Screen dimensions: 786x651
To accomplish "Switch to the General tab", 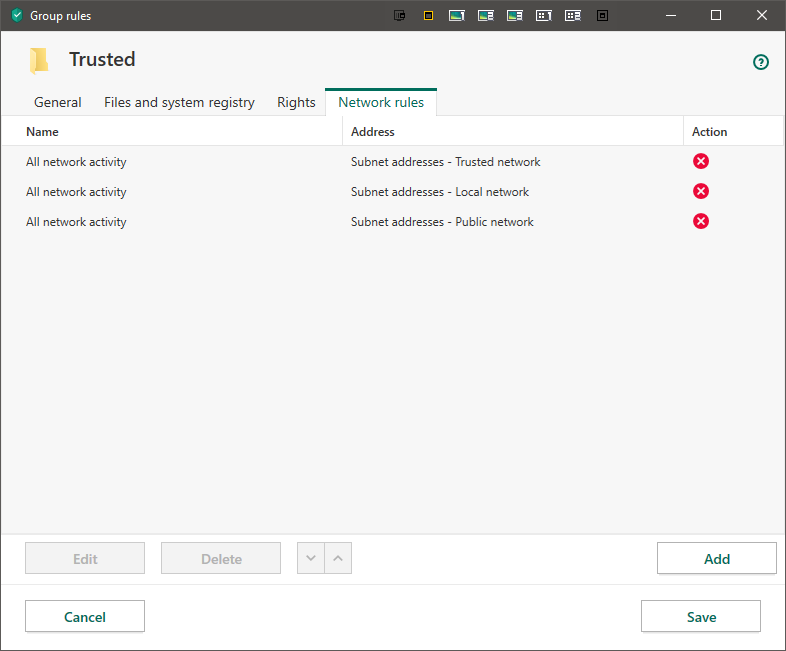I will coord(58,102).
